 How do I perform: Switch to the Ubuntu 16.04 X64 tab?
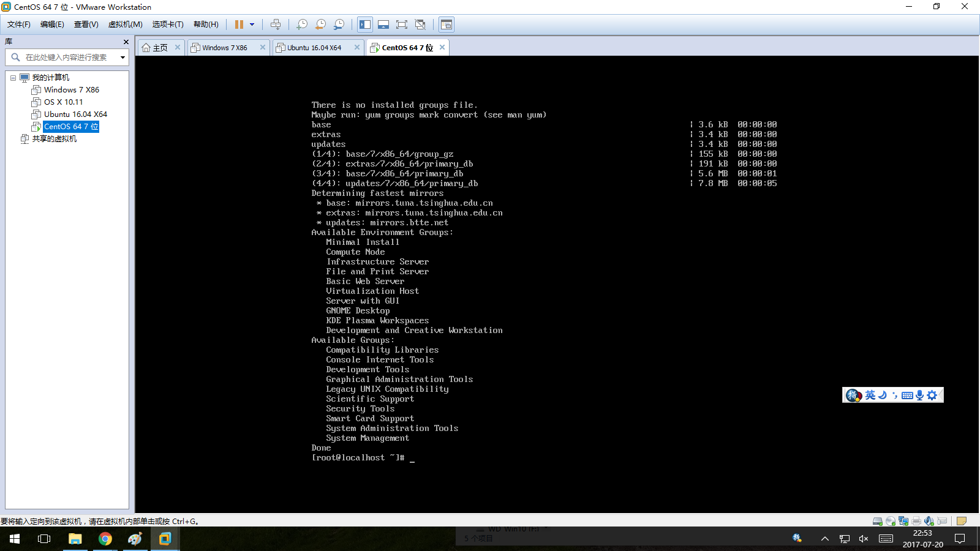314,47
